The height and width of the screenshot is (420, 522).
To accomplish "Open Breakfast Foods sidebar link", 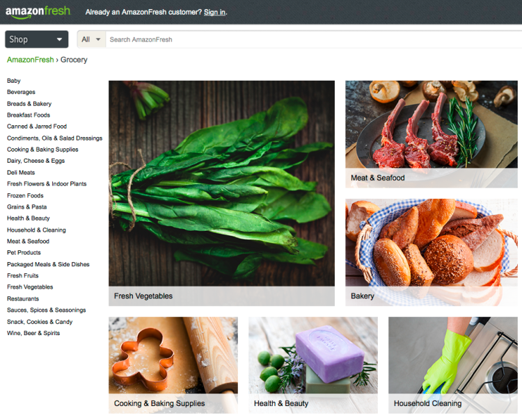I will pyautogui.click(x=29, y=115).
